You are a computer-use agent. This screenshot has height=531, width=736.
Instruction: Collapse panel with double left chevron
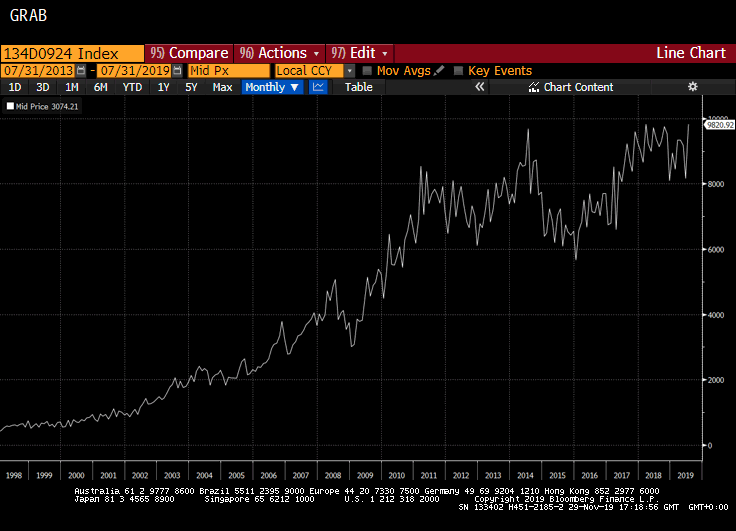pos(479,87)
